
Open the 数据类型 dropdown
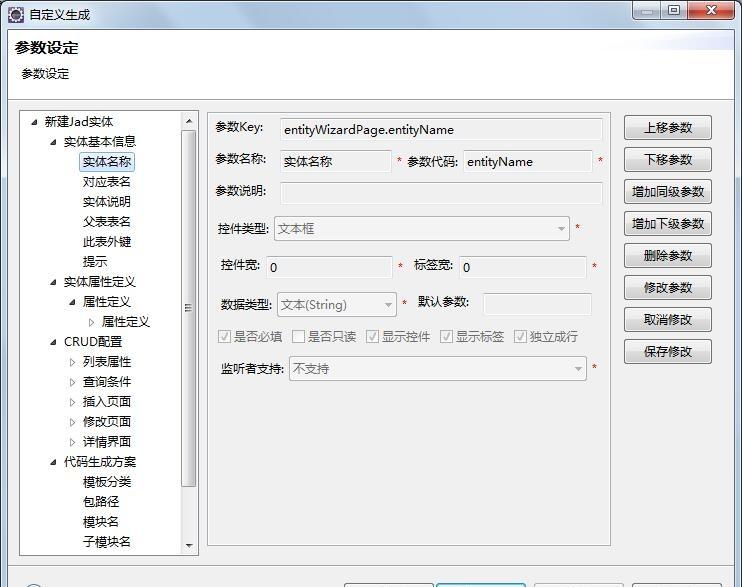[x=336, y=304]
